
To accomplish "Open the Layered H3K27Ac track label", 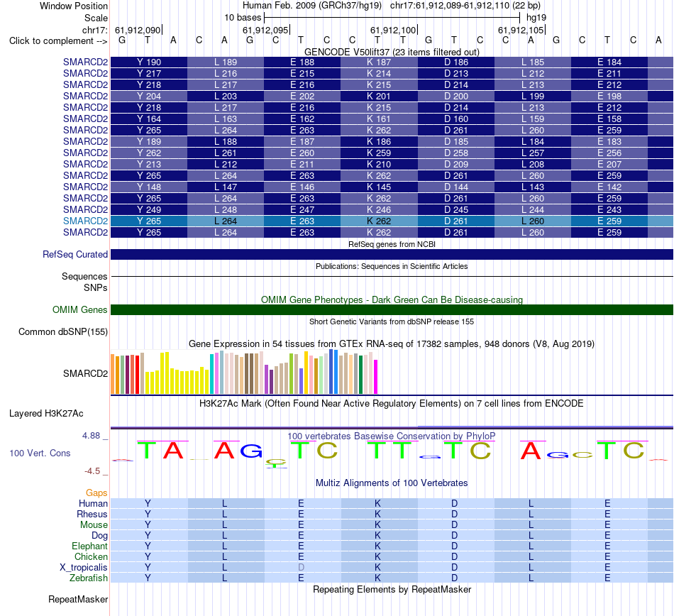I will (x=46, y=414).
